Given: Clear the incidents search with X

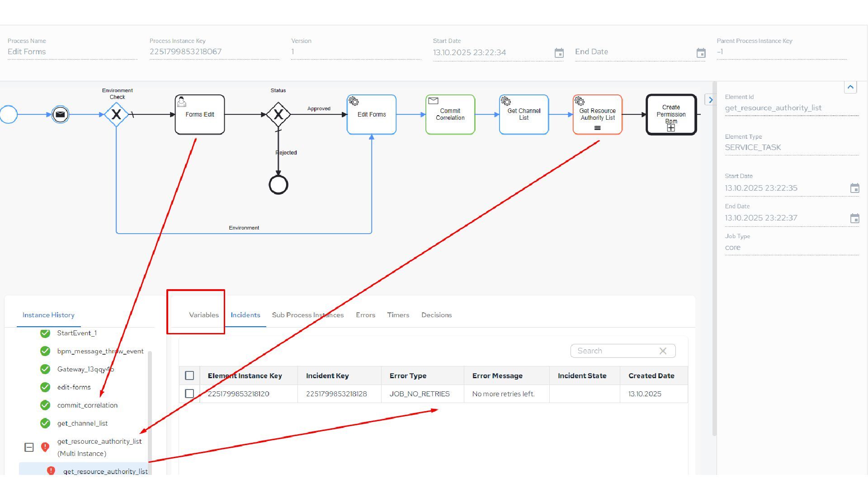Looking at the screenshot, I should tap(663, 351).
